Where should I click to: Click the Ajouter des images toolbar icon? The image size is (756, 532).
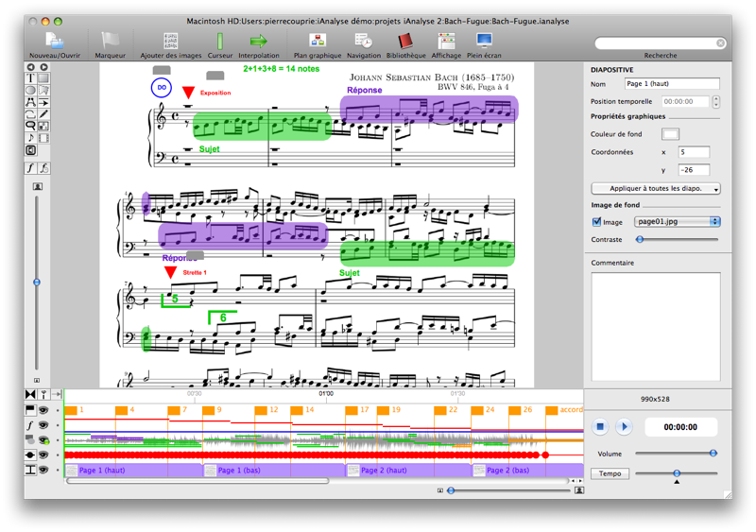point(171,41)
